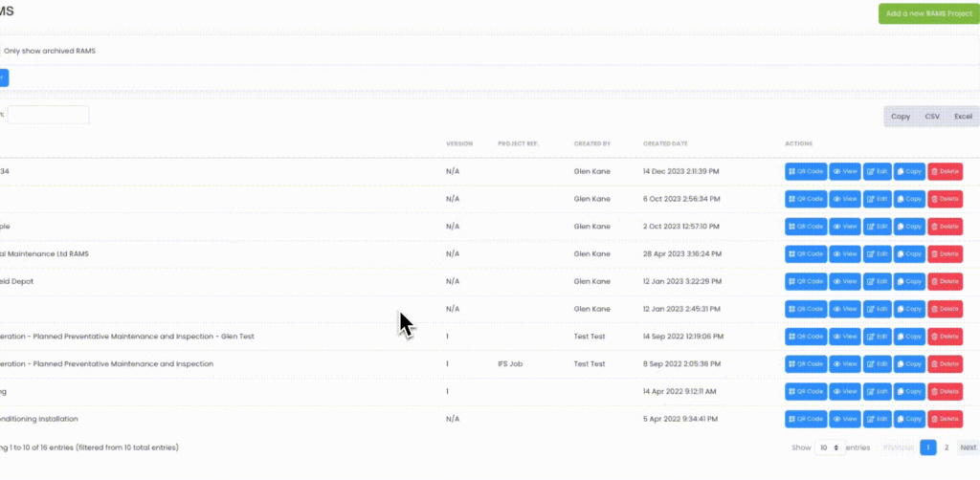View the RAMS created 6 Oct 2023
Screen dimensions: 980x480
coord(845,199)
